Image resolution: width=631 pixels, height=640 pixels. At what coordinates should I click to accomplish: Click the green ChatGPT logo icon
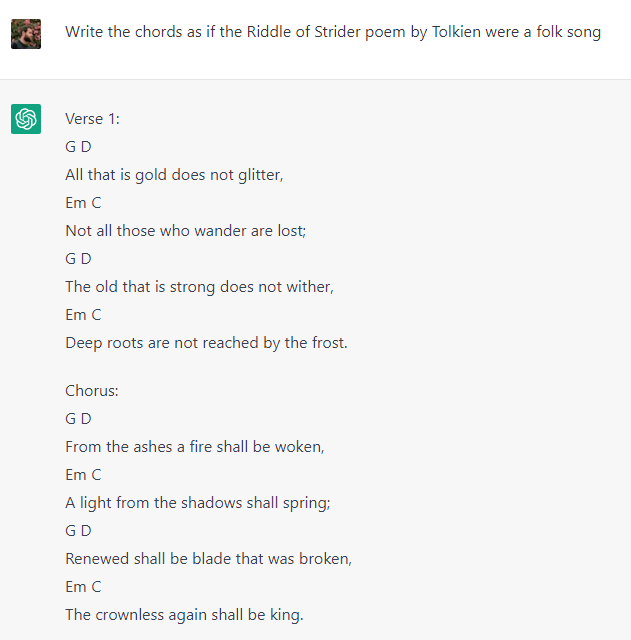coord(26,119)
